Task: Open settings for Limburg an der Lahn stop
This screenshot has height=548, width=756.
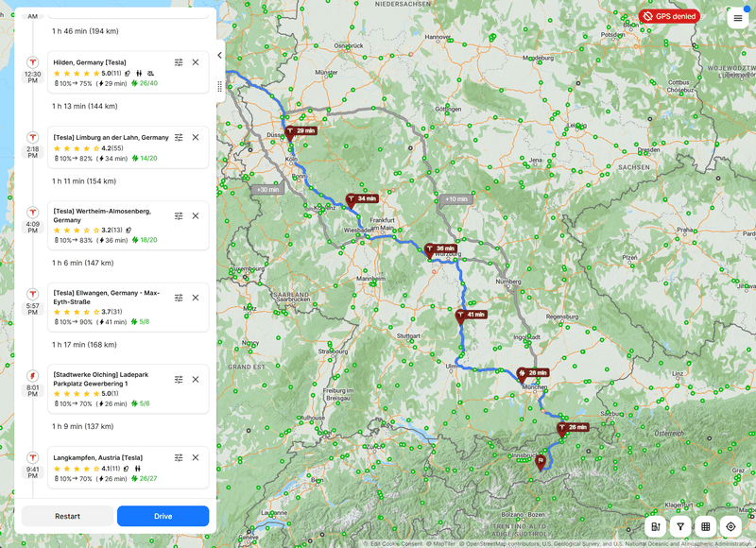Action: click(179, 137)
